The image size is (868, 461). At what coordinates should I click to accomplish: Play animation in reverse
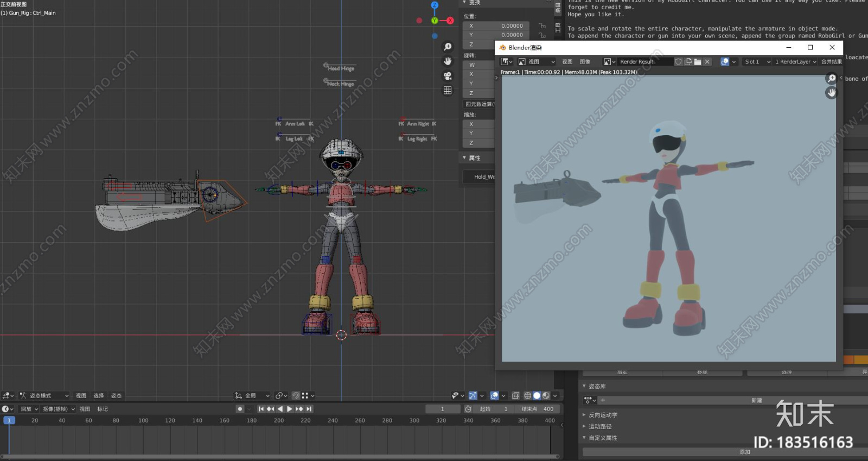click(280, 409)
